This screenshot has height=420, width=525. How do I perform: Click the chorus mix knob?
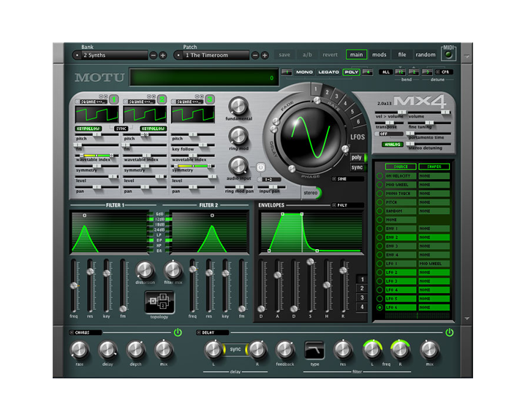click(x=163, y=349)
